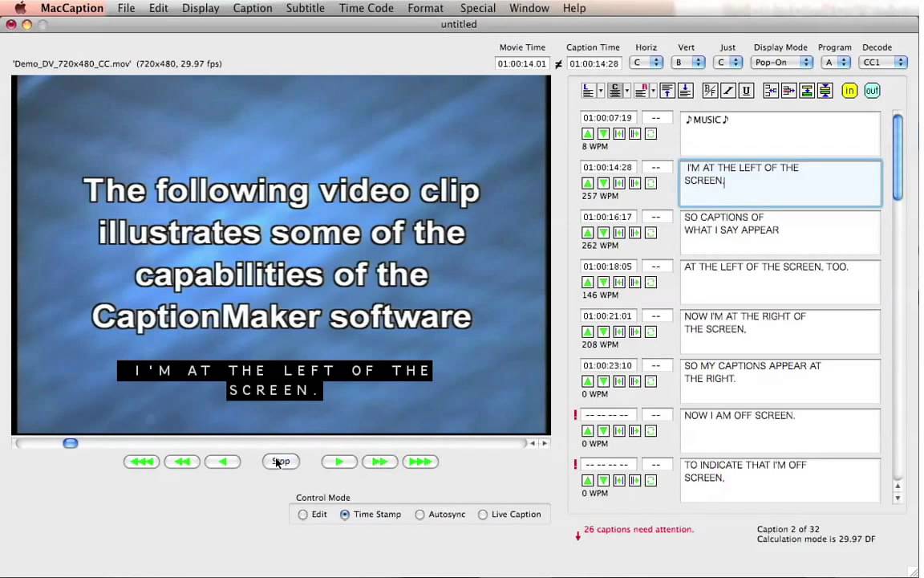Click the right-arrow bar icon in the 01:00:14:28 row
Screen dimensions: 924x578
pos(634,183)
